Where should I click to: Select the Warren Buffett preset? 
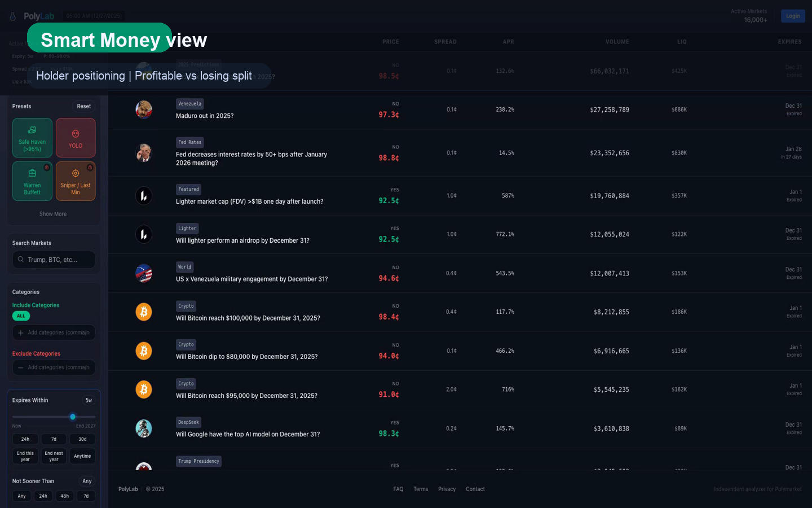pyautogui.click(x=32, y=181)
